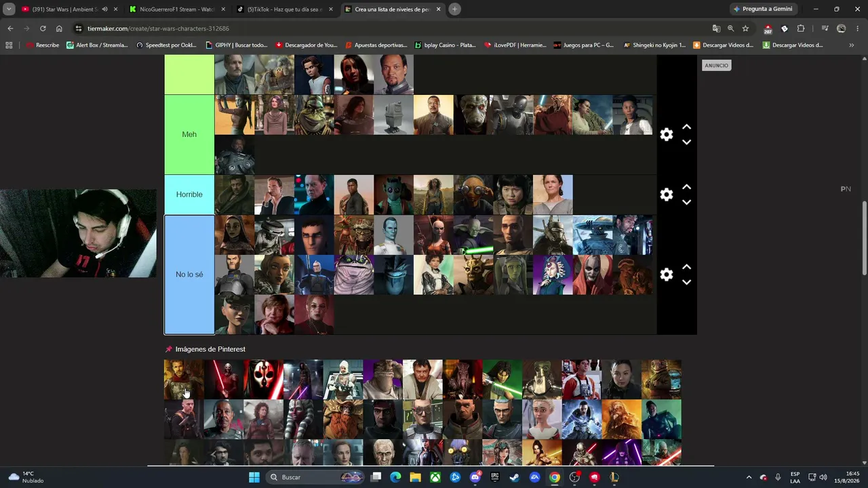Open the Reescribe bookmark
This screenshot has width=868, height=488.
[x=43, y=45]
